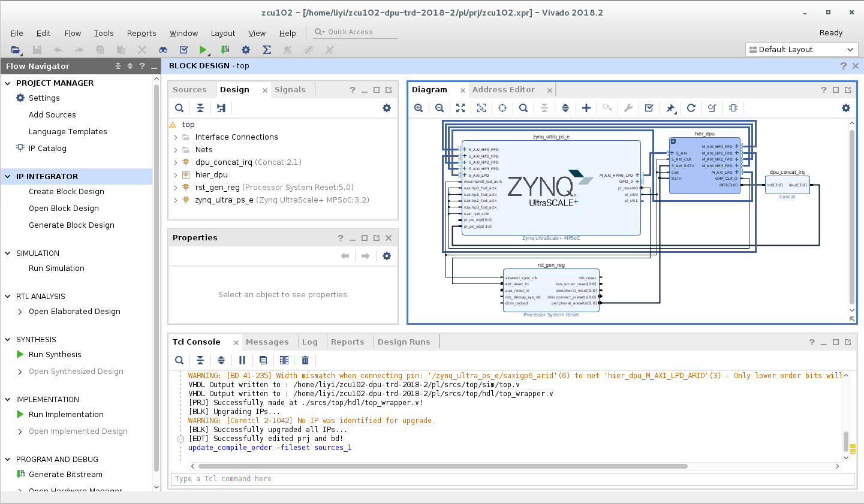Click green IP block icon in Diagram toolbar
The width and height of the screenshot is (864, 504).
pos(733,108)
